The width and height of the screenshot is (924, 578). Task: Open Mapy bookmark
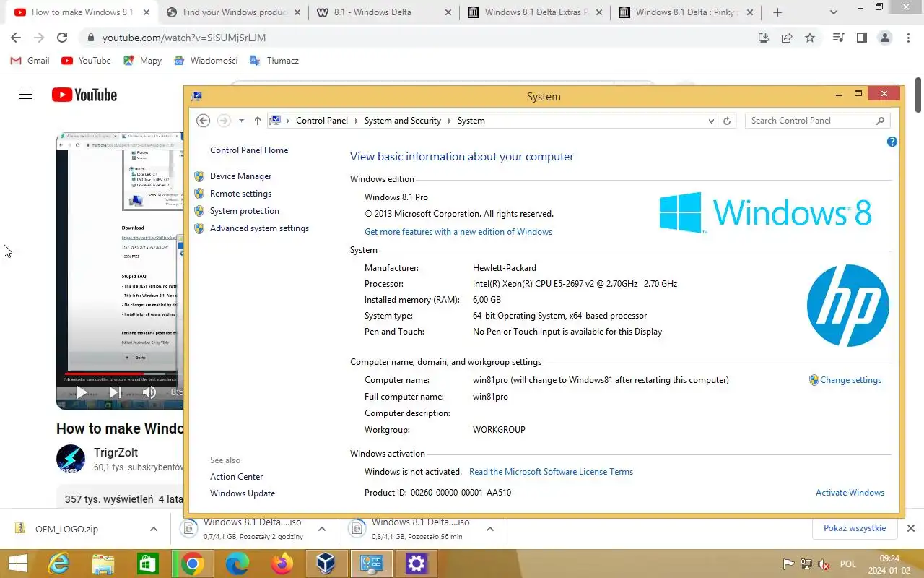coord(142,61)
